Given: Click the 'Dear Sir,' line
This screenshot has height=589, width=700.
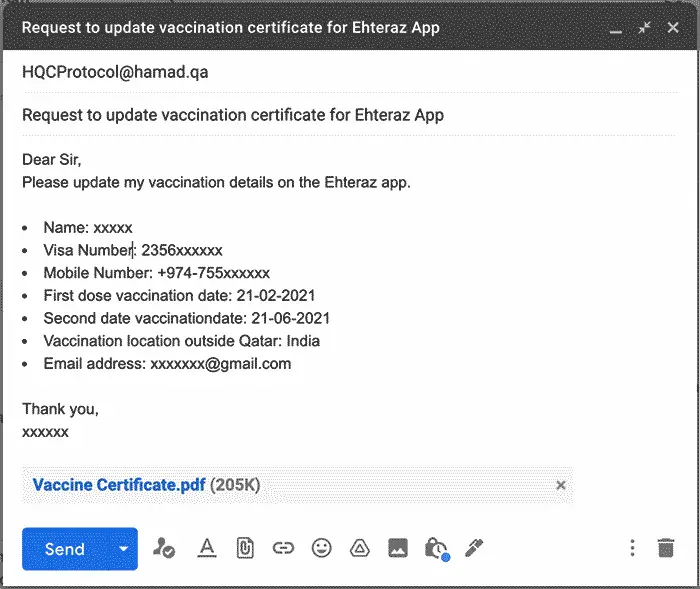Looking at the screenshot, I should click(52, 159).
